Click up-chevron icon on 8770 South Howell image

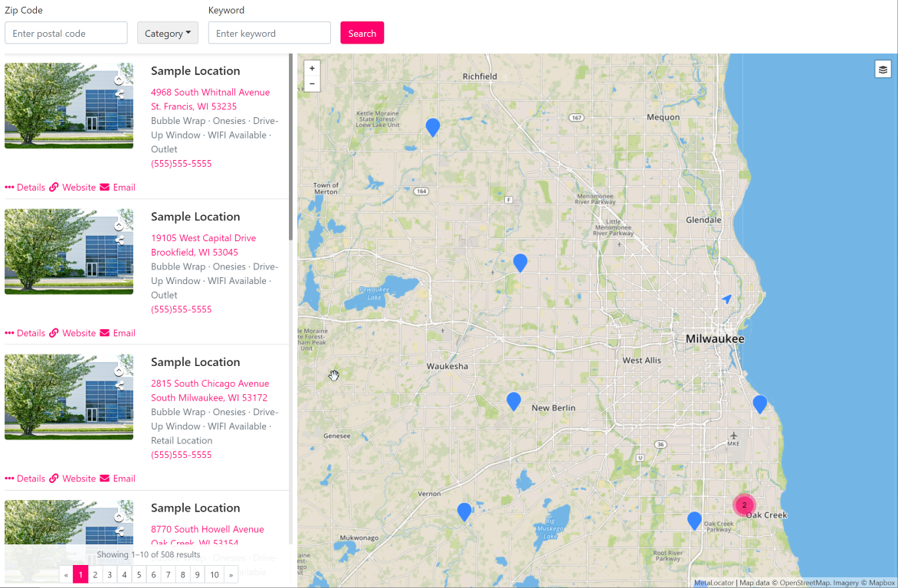(119, 517)
